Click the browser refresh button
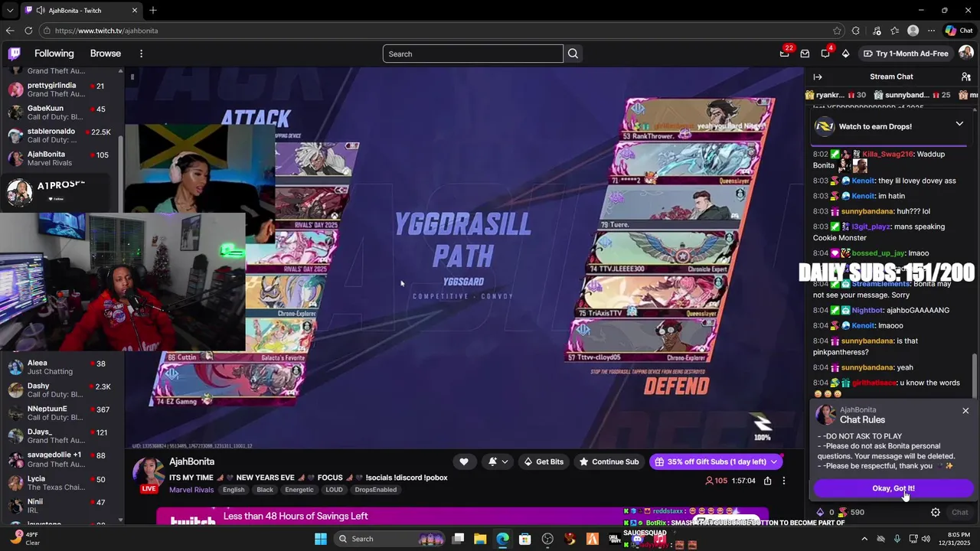This screenshot has width=980, height=551. point(28,31)
